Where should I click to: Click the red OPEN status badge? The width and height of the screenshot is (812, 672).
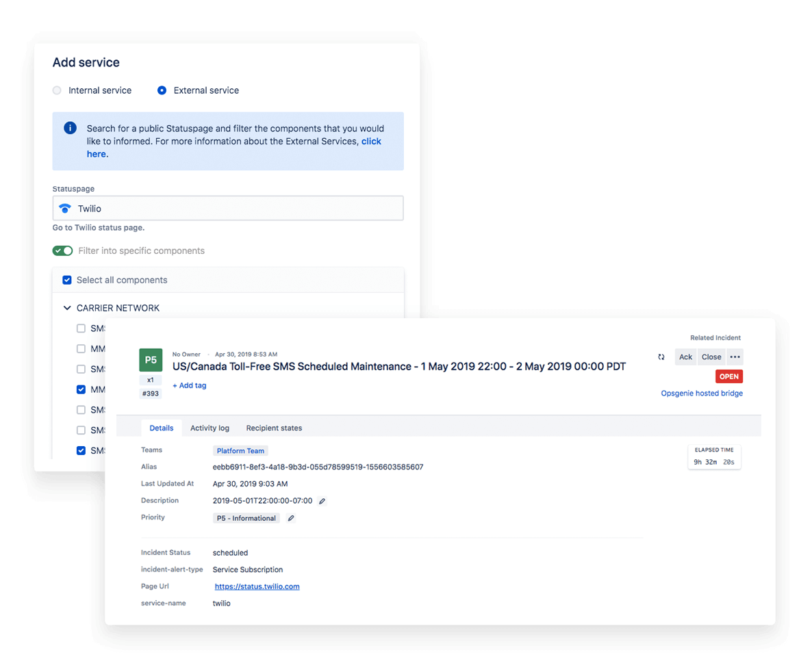pyautogui.click(x=728, y=376)
